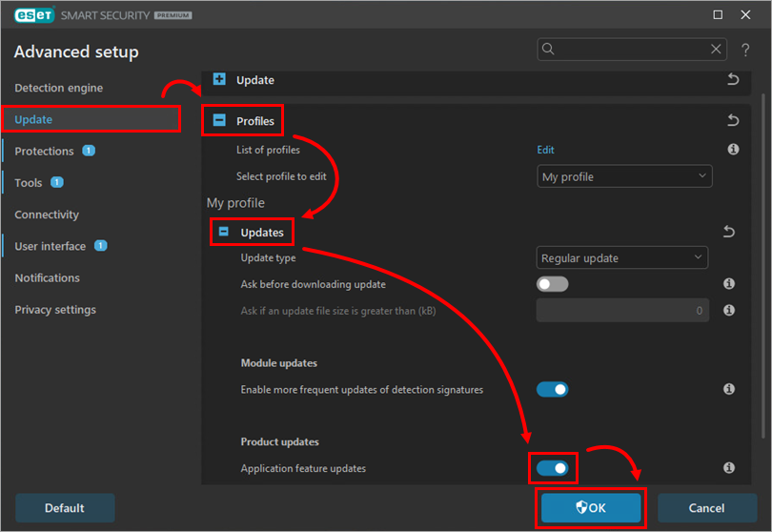Click the ESET logo in title bar

(x=33, y=15)
